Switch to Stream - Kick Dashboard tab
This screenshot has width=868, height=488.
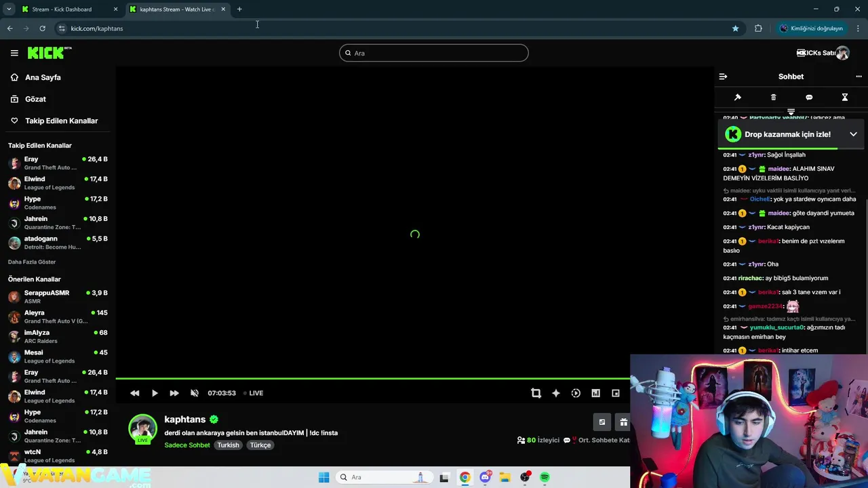point(68,9)
